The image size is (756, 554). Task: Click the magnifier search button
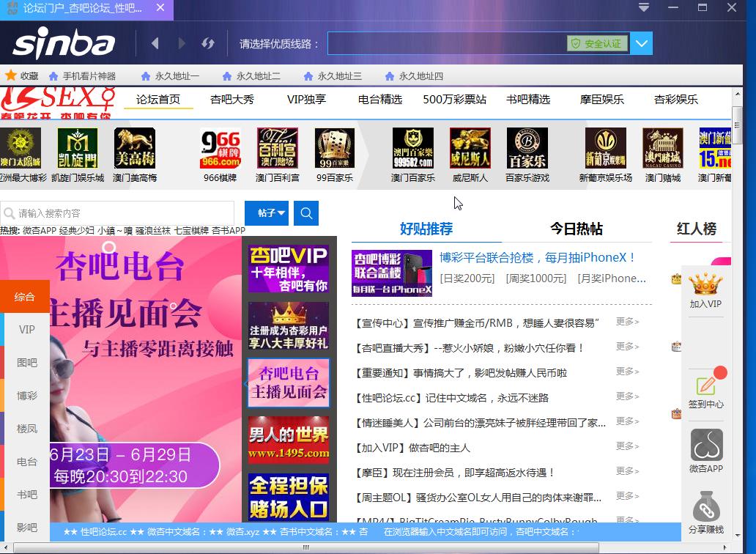pyautogui.click(x=306, y=213)
